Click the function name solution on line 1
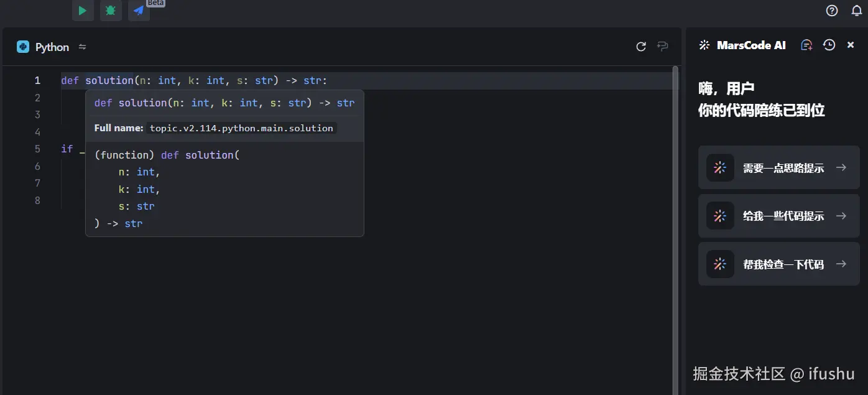Image resolution: width=868 pixels, height=395 pixels. (109, 80)
